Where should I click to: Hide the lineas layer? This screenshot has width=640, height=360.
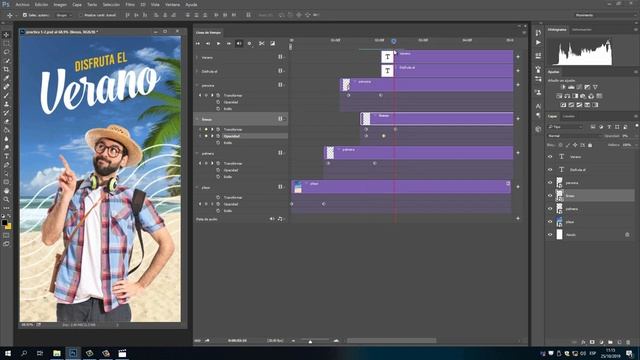tap(550, 196)
